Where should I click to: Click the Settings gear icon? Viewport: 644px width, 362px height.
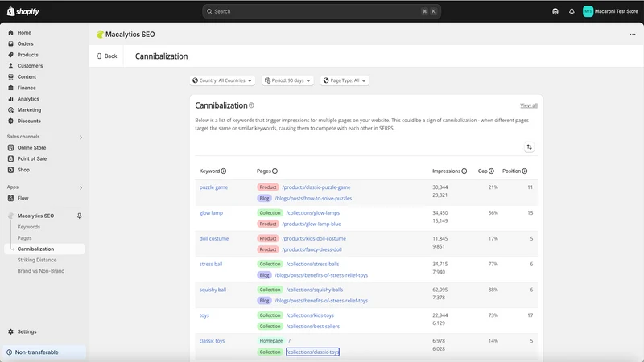tap(10, 331)
